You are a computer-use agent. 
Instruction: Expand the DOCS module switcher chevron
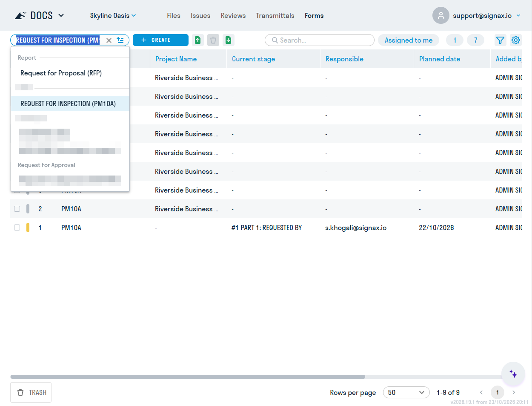click(x=61, y=15)
